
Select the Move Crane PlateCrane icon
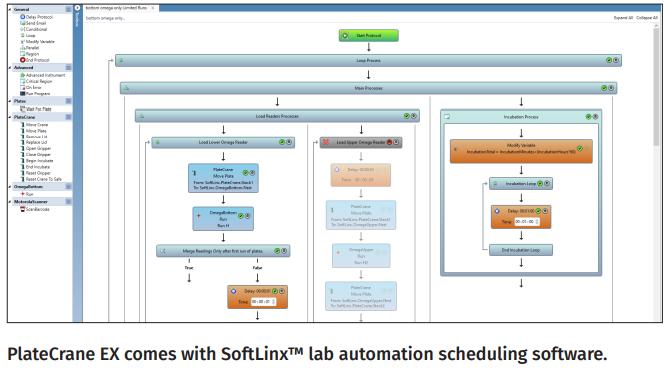click(x=23, y=125)
